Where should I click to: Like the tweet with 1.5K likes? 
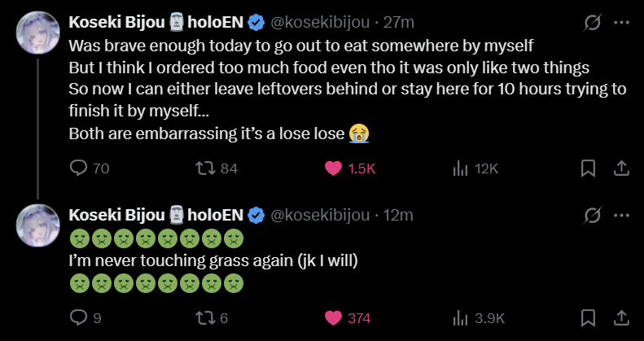(333, 168)
